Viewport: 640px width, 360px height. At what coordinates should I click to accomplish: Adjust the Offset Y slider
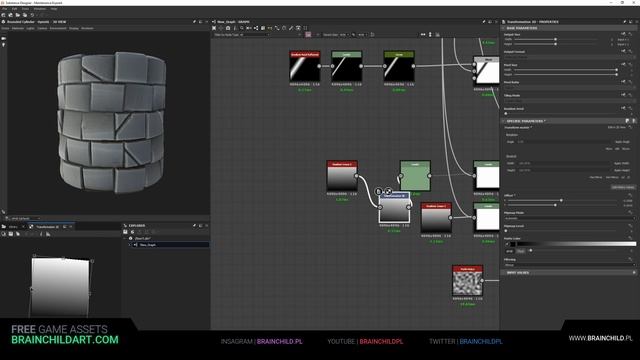(562, 205)
